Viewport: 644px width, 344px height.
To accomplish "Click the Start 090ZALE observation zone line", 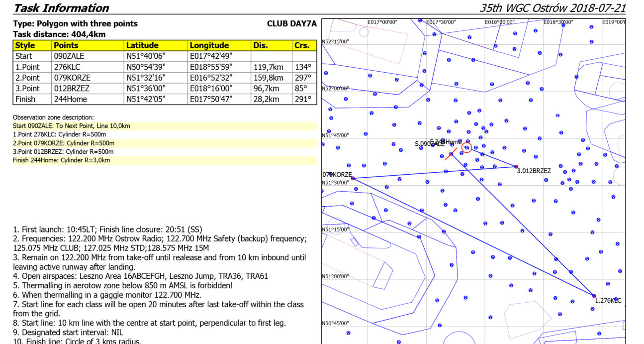I will pyautogui.click(x=72, y=126).
